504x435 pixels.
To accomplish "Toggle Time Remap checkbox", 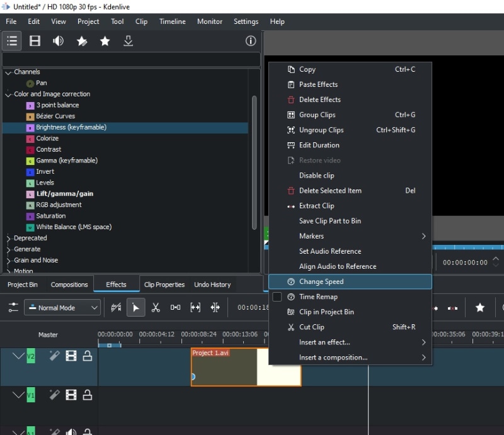I will [x=277, y=297].
